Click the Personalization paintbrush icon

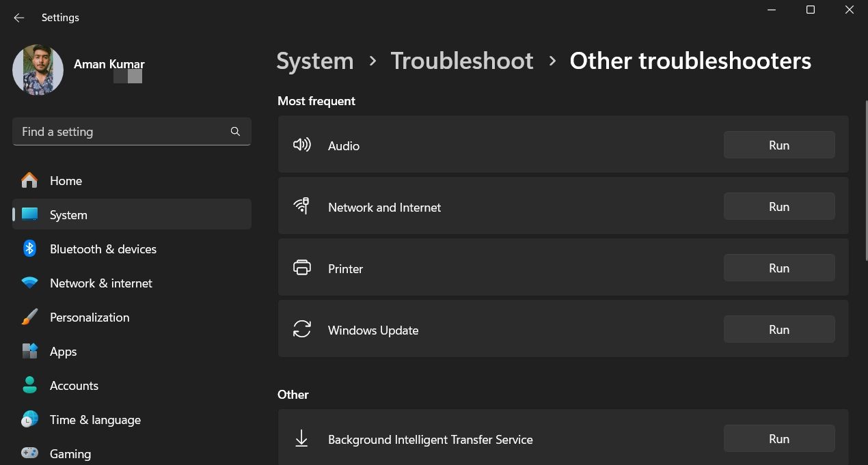tap(29, 317)
